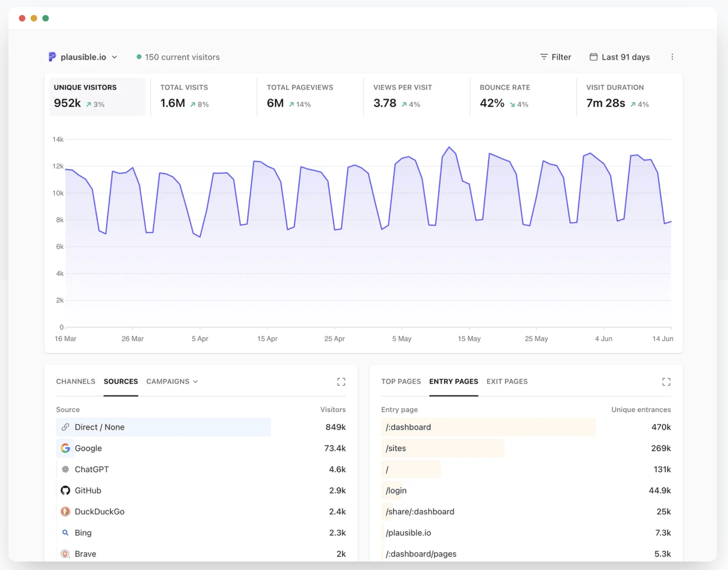This screenshot has width=728, height=570.
Task: Click the Google logo icon
Action: [x=65, y=448]
